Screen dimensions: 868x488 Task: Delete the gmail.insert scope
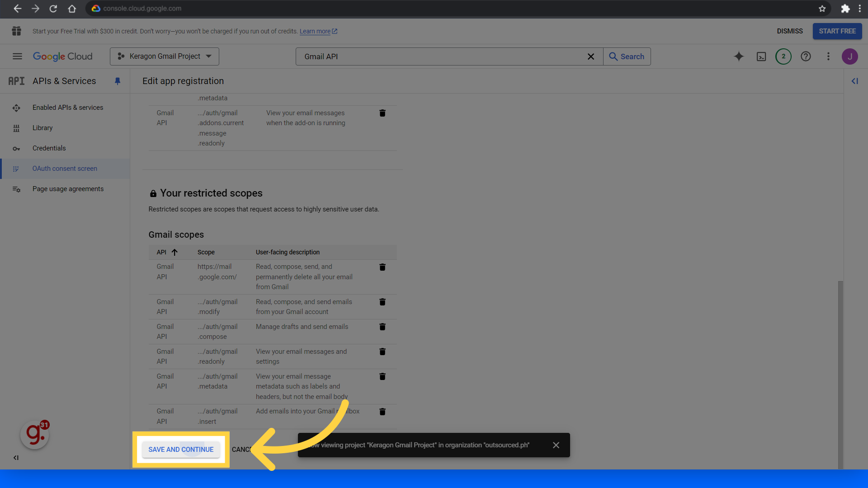pyautogui.click(x=382, y=412)
